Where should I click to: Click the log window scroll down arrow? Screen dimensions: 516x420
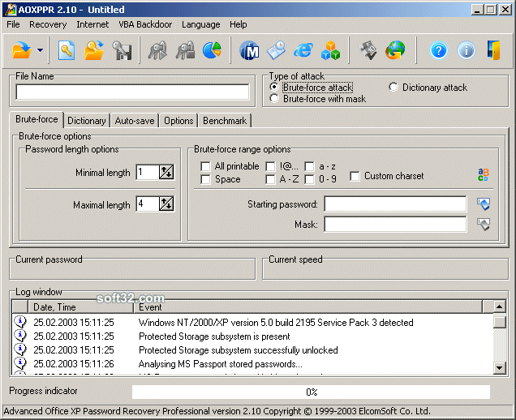(x=500, y=368)
